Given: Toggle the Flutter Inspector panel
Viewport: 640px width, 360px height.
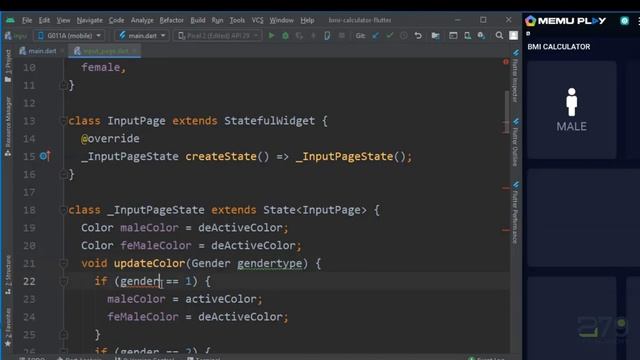Looking at the screenshot, I should pyautogui.click(x=516, y=76).
